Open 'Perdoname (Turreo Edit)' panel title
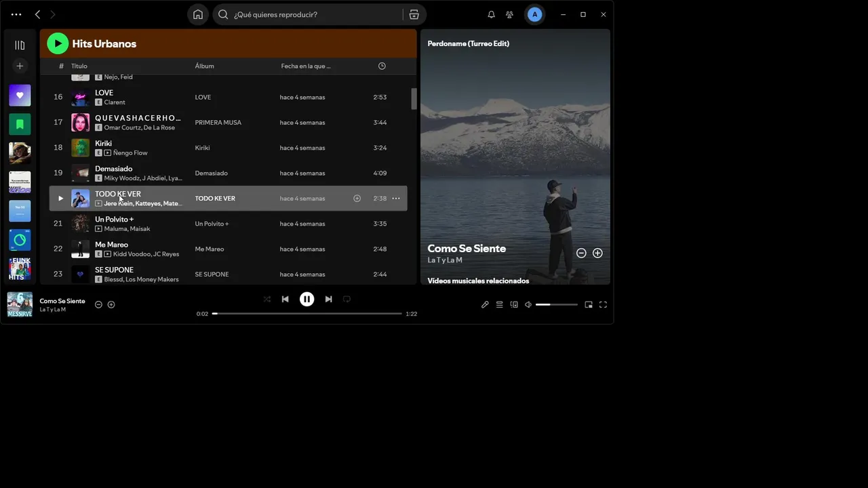 pos(468,43)
